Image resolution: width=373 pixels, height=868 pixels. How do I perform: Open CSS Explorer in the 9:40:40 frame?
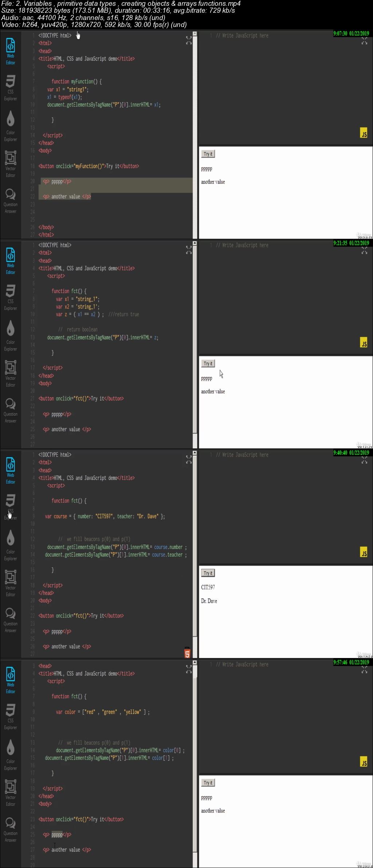11,507
